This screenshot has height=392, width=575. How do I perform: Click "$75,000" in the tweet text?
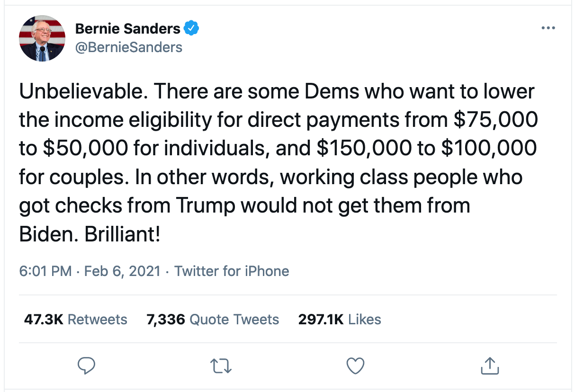tap(495, 120)
